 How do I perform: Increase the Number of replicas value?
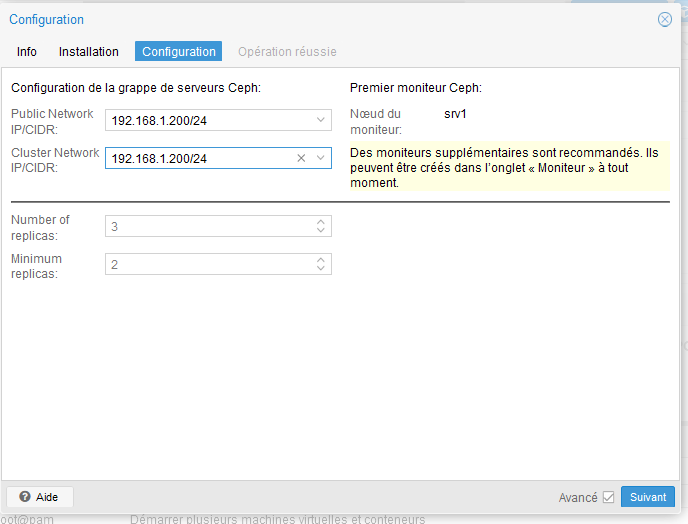(x=321, y=222)
